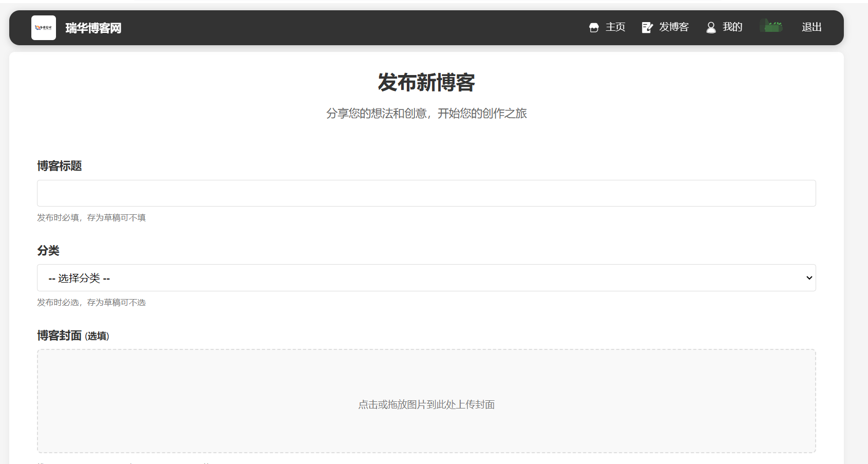Viewport: 868px width, 464px height.
Task: Open the 发博客 nav item
Action: point(673,27)
